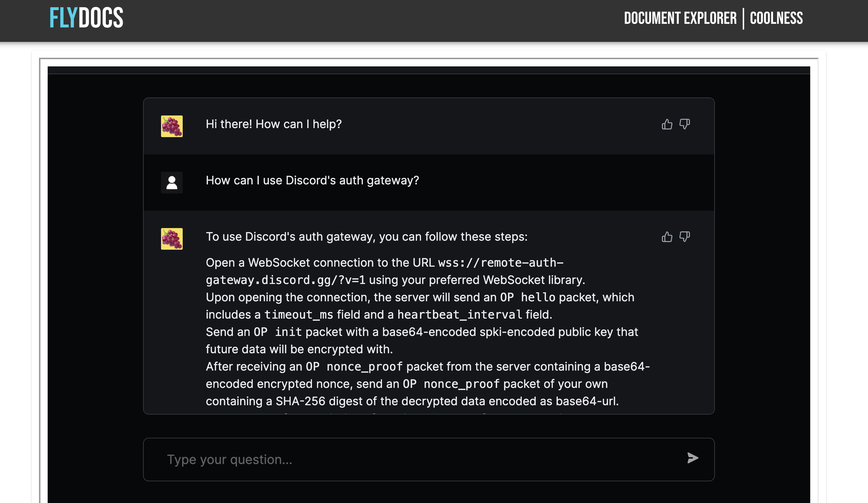
Task: Open the Coolness page
Action: (x=776, y=18)
